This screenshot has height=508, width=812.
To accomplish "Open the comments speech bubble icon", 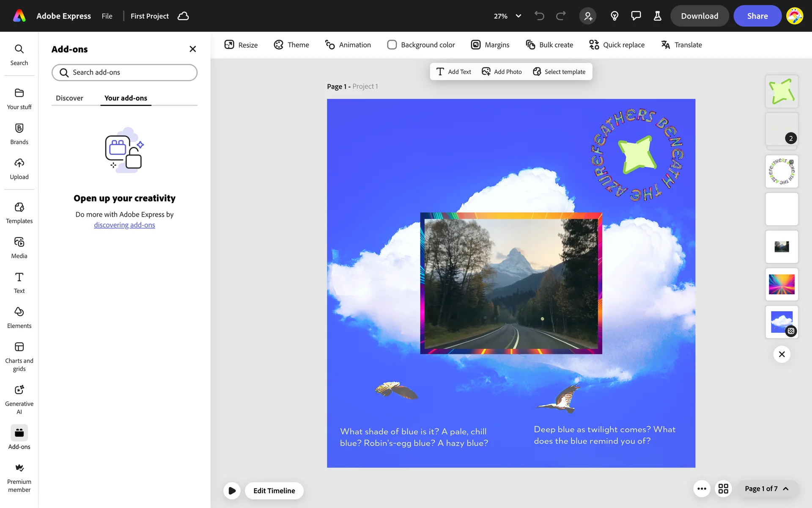I will pyautogui.click(x=636, y=16).
